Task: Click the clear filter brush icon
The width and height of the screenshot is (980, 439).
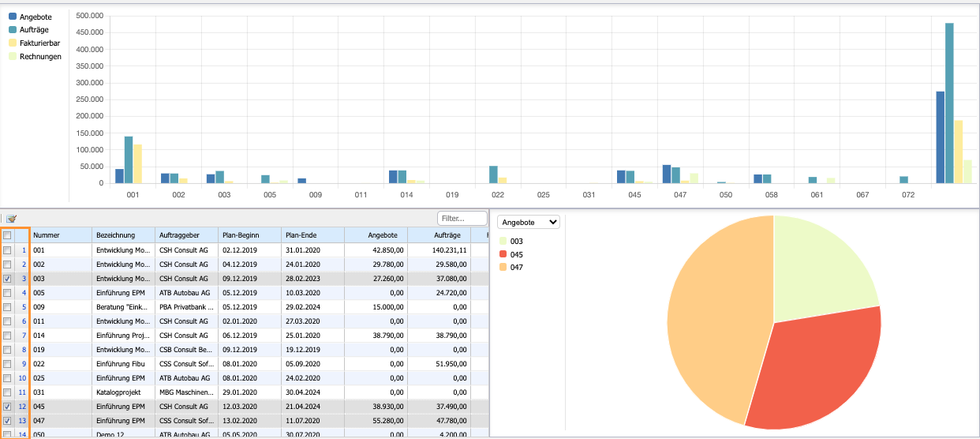Action: [x=11, y=219]
